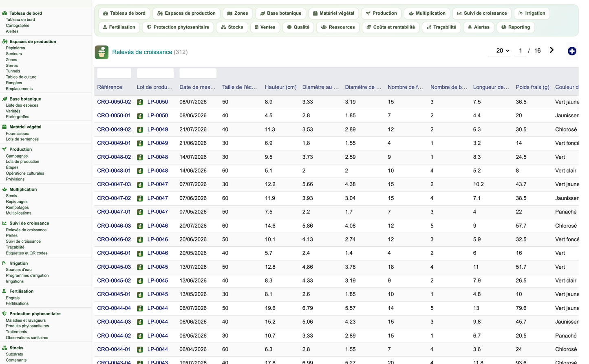Open record link CRO-0049-02
Image resolution: width=589 pixels, height=364 pixels.
click(x=114, y=129)
